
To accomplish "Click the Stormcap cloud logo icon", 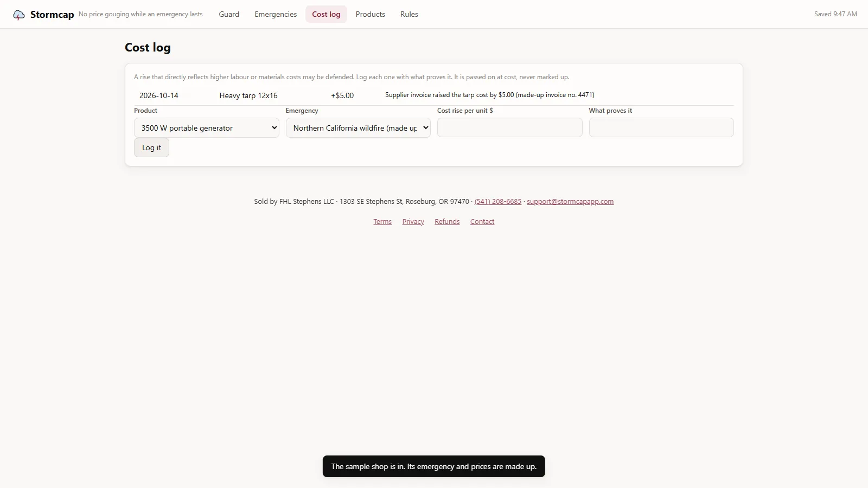I will (x=19, y=15).
